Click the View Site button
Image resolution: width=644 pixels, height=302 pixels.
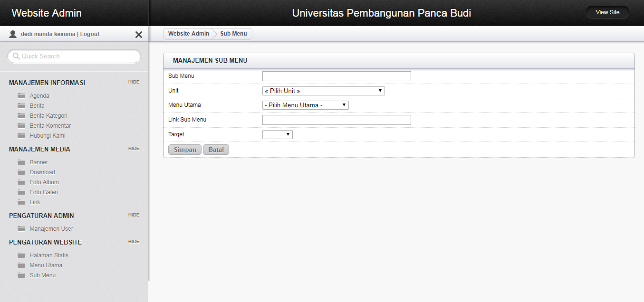pos(607,12)
